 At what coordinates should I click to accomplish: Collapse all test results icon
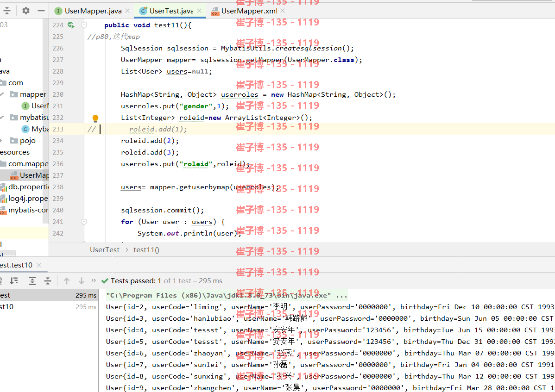click(47, 280)
